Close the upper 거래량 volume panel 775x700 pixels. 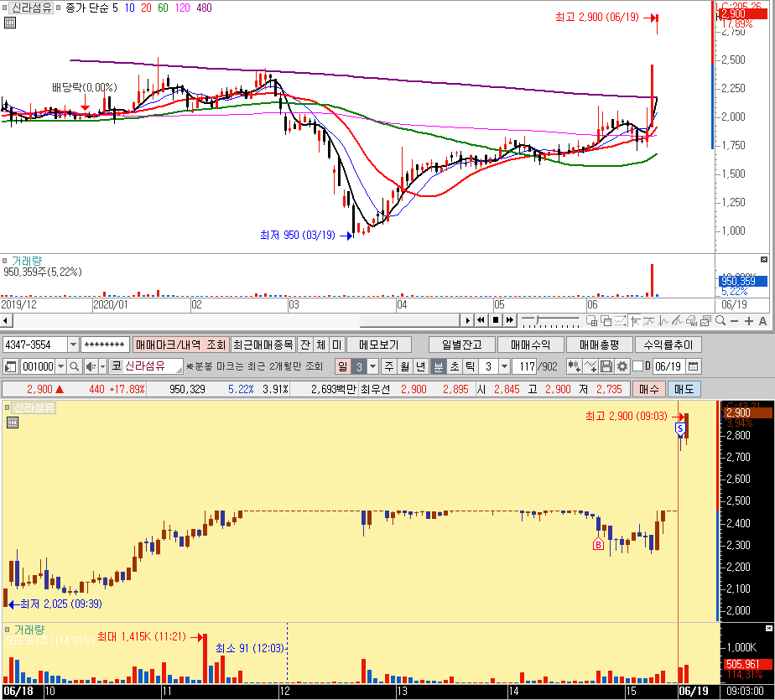(x=764, y=260)
